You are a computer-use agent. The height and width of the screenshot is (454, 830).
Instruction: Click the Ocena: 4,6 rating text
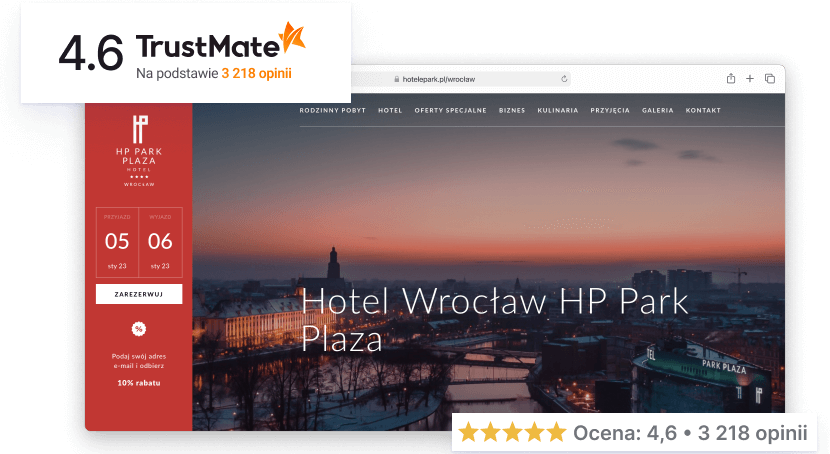pyautogui.click(x=625, y=433)
